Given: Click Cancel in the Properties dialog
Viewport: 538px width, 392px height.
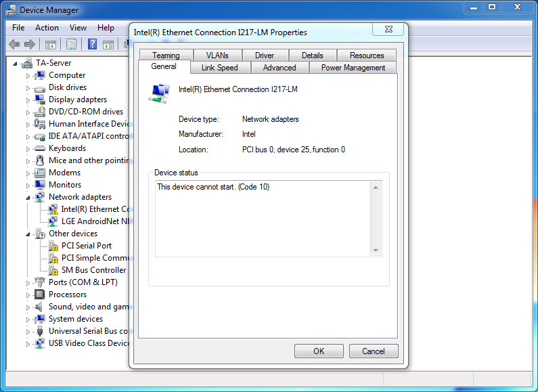Looking at the screenshot, I should [374, 351].
